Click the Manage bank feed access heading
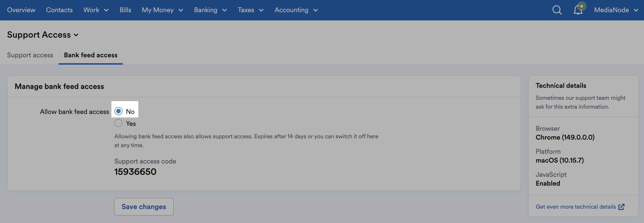This screenshot has width=644, height=223. [59, 86]
